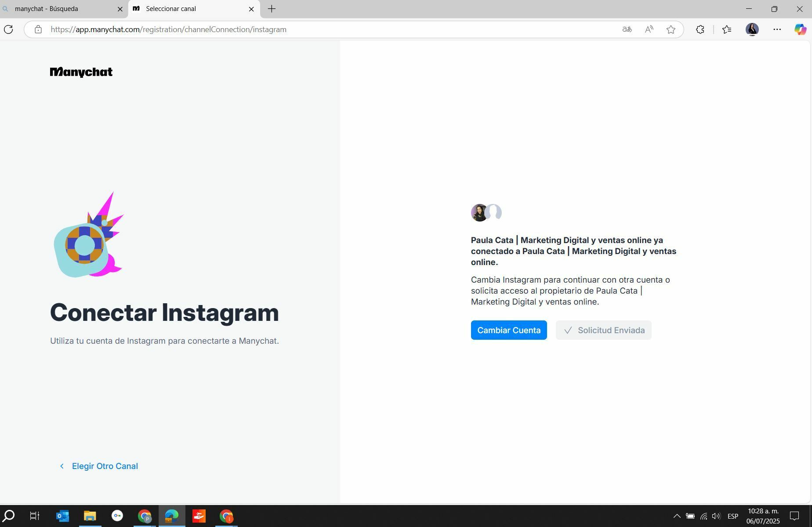Click Paula Cata profile avatar photo
The image size is (812, 527).
click(479, 213)
